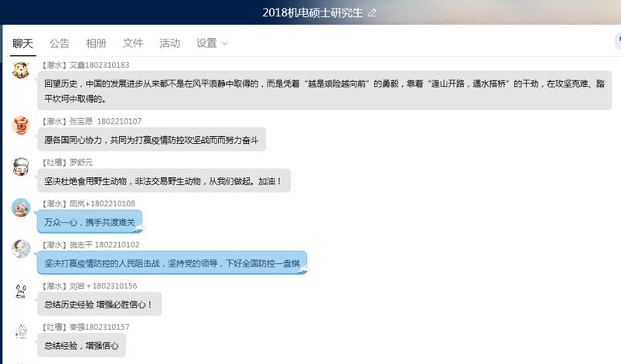
Task: Click sender name 施志平 1802210102
Action: pos(104,244)
